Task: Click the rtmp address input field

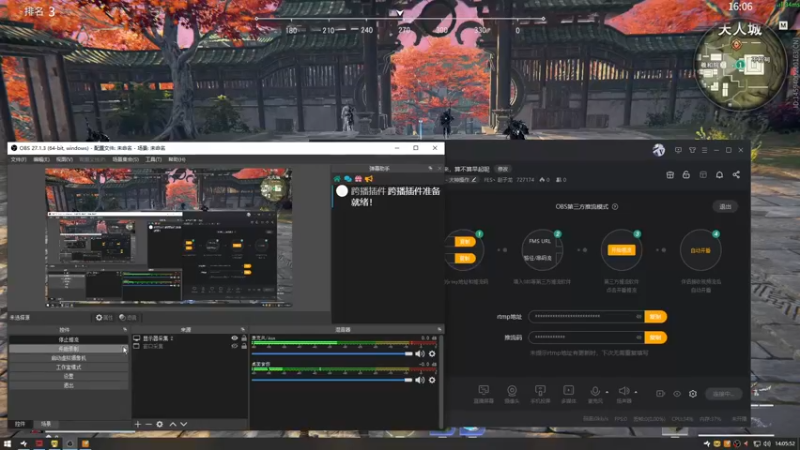Action: click(x=586, y=317)
